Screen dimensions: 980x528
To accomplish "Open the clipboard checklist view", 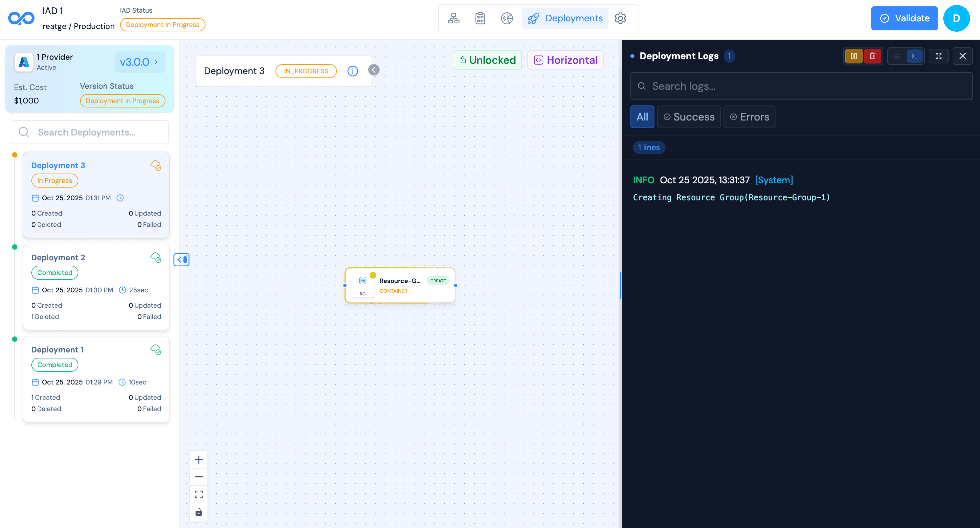I will tap(480, 18).
